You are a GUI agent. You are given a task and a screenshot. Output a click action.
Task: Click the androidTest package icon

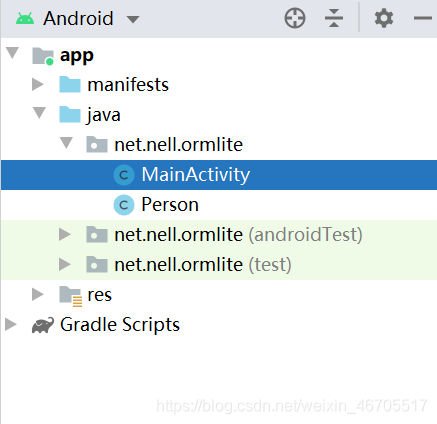pos(97,234)
